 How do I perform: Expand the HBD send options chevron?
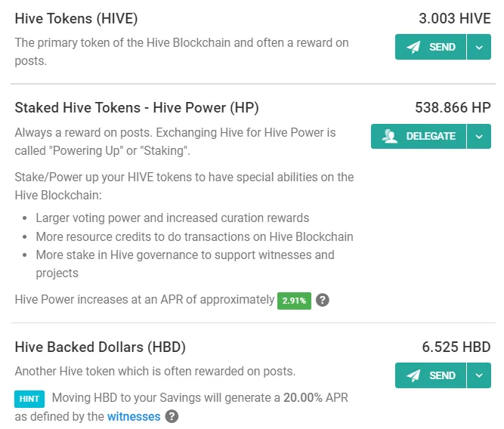point(479,375)
